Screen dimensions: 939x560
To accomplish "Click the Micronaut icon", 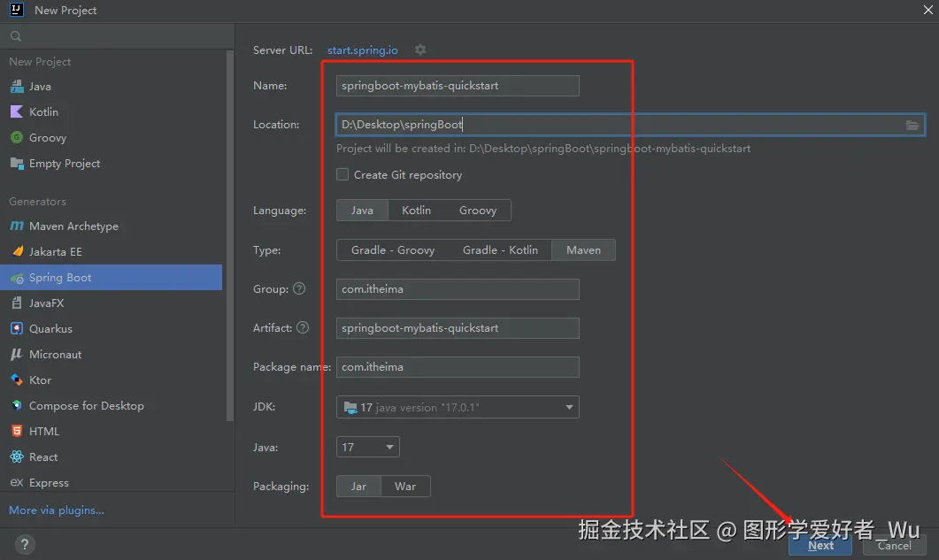I will (x=17, y=355).
